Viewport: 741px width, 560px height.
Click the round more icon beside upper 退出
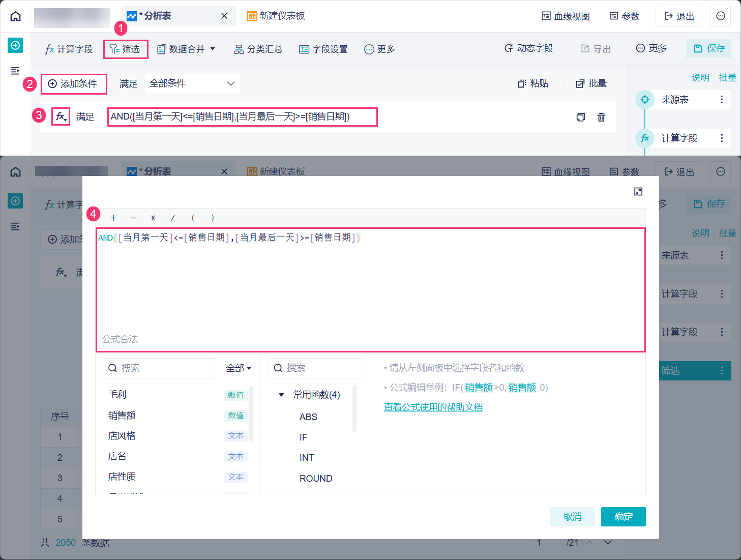click(x=721, y=16)
